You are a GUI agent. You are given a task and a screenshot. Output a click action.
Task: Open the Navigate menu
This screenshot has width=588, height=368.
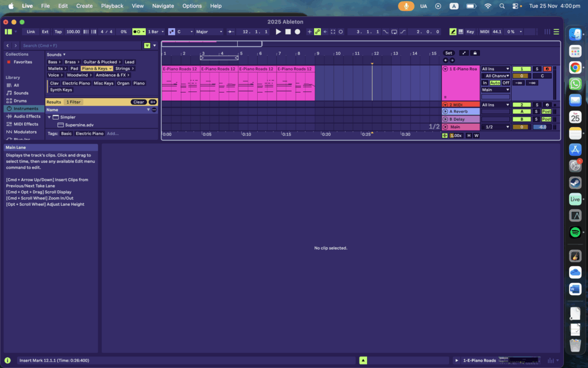[163, 6]
